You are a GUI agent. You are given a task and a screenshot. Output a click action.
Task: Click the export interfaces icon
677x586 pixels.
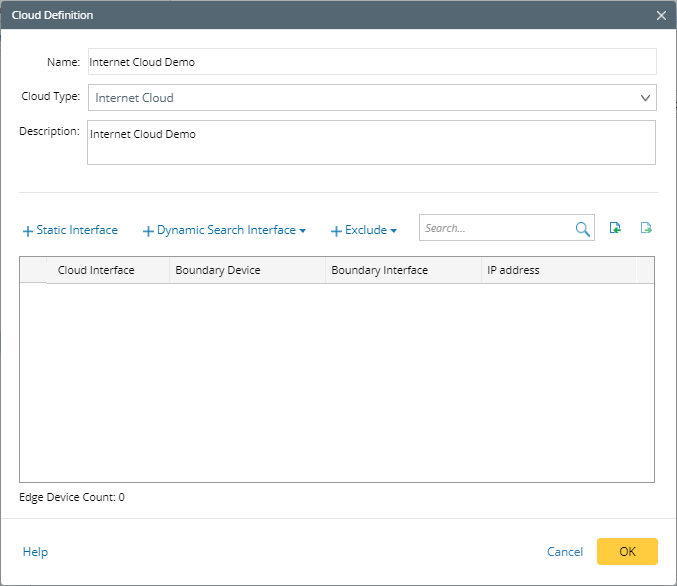coord(646,229)
